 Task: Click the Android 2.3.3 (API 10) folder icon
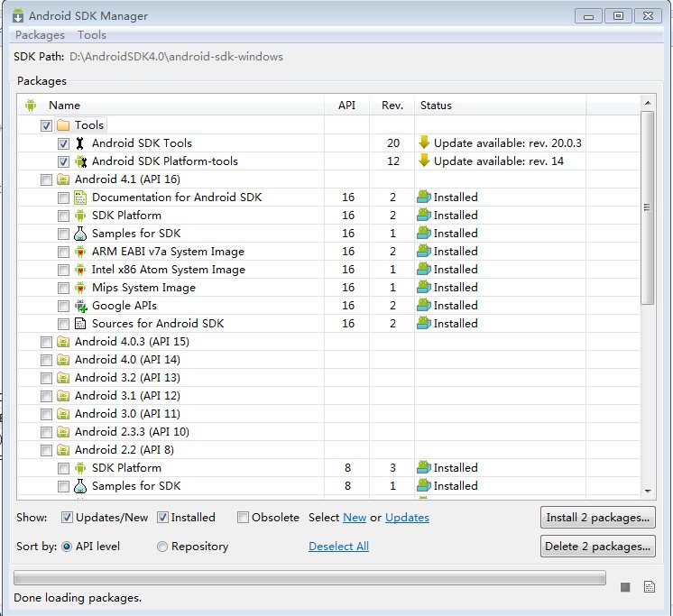63,432
